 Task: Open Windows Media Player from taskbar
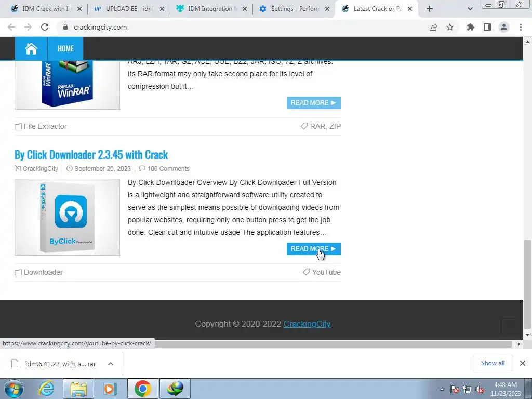click(110, 389)
